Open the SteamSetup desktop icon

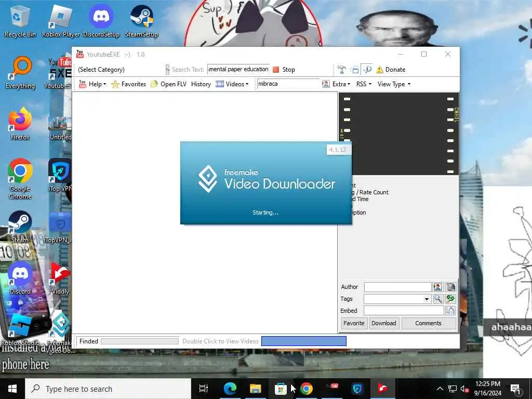(141, 21)
